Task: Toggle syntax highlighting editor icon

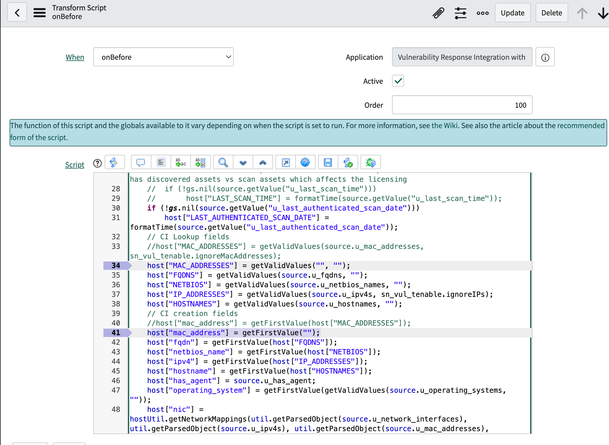Action: [114, 162]
